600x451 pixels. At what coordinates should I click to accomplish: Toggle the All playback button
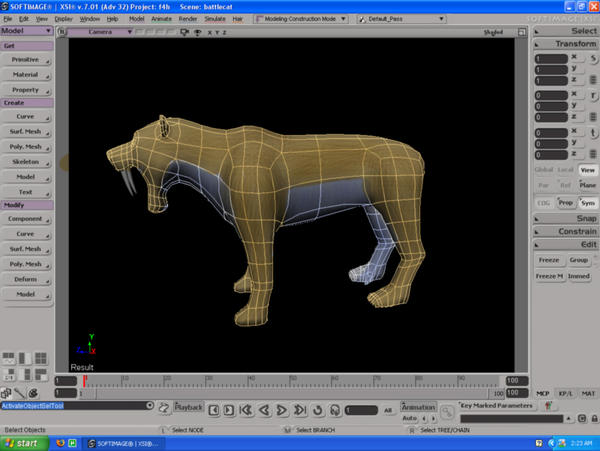click(388, 410)
